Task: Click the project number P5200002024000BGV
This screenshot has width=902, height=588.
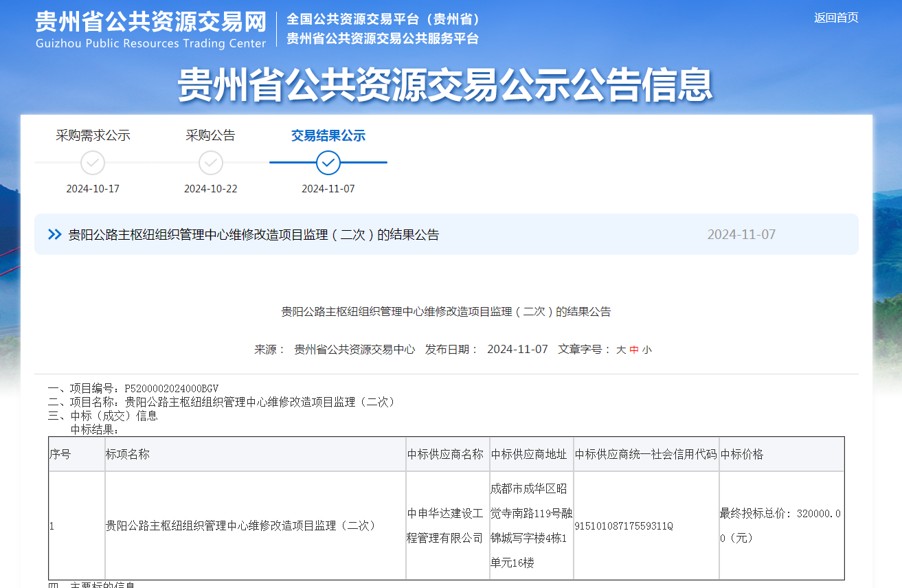Action: tap(171, 389)
